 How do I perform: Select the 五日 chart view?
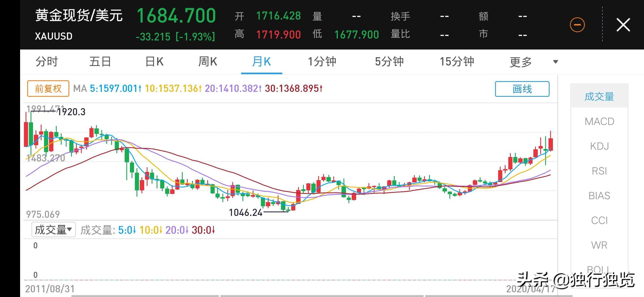[x=100, y=62]
